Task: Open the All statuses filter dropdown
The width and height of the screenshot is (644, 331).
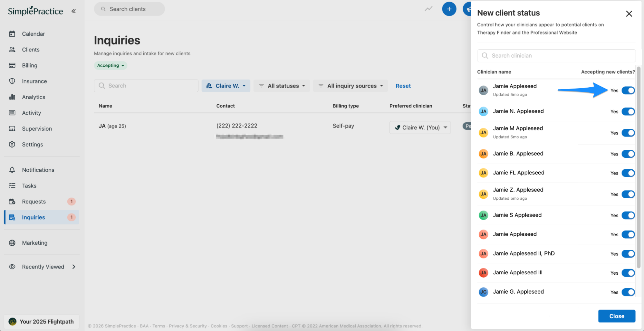Action: tap(282, 86)
